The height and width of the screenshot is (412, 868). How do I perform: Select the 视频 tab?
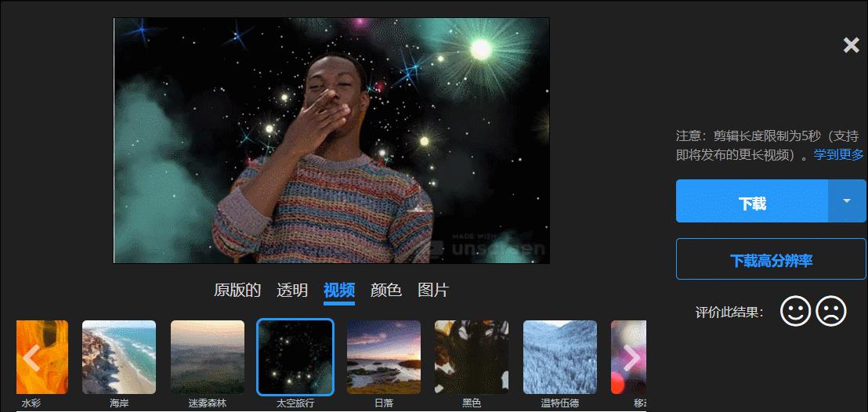point(338,290)
